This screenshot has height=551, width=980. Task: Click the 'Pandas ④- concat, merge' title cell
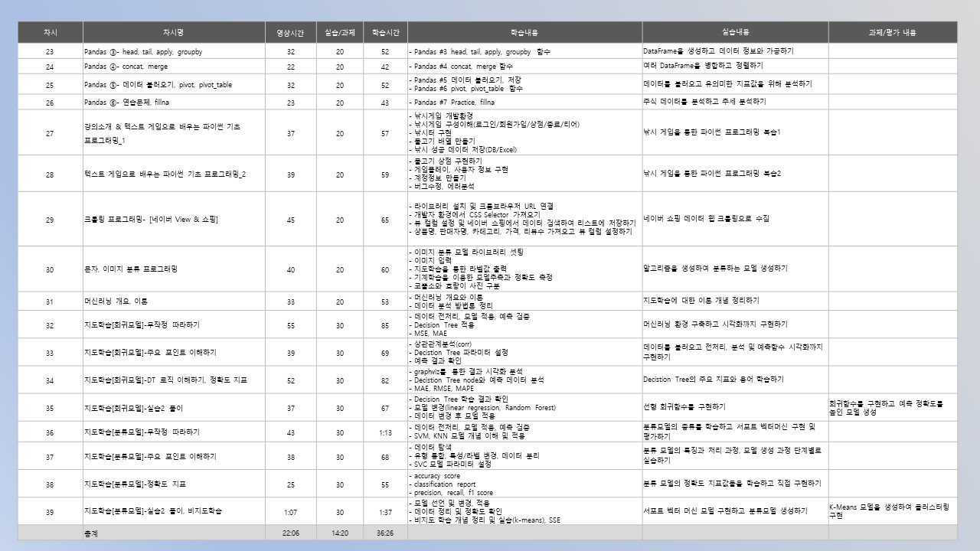pos(126,67)
